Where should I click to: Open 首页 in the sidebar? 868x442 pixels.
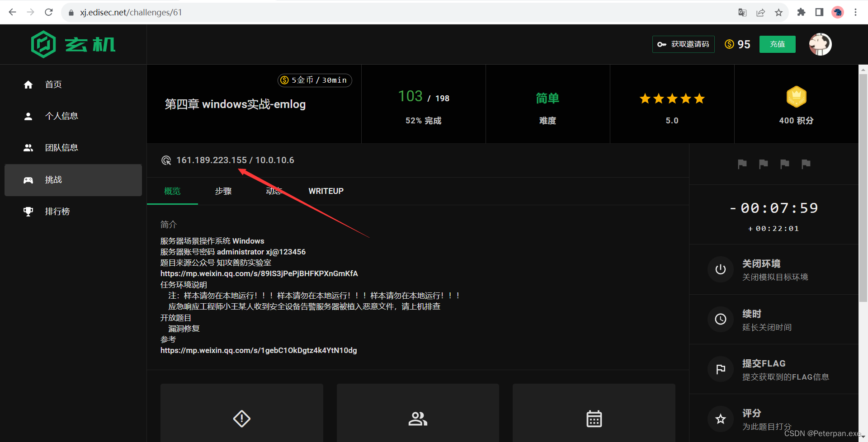pyautogui.click(x=73, y=85)
